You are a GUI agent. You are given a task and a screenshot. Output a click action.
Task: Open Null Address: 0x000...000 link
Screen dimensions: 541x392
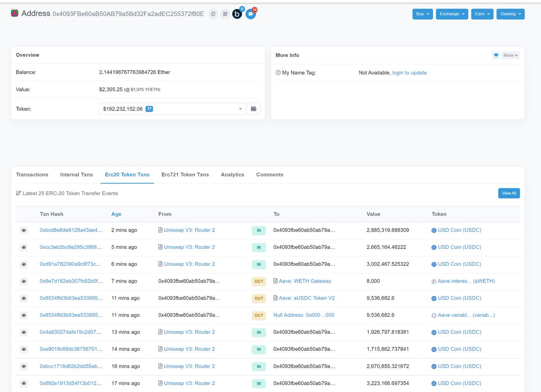pos(304,315)
